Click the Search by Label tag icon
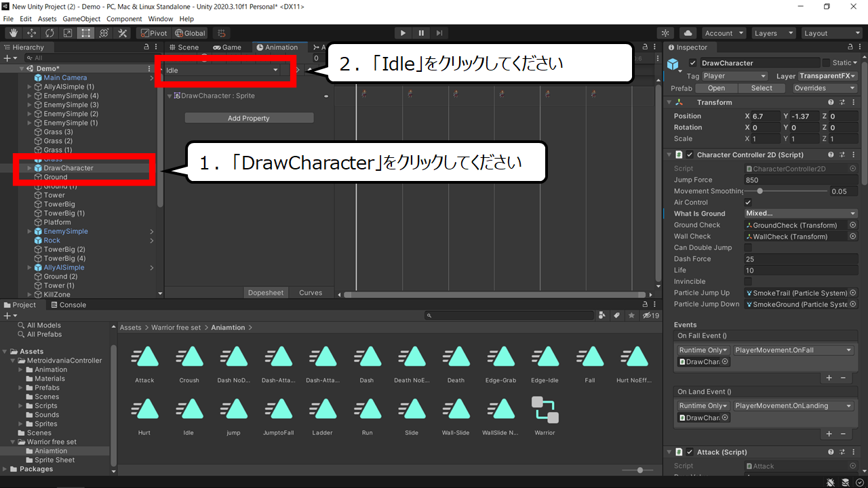This screenshot has width=868, height=488. [617, 316]
